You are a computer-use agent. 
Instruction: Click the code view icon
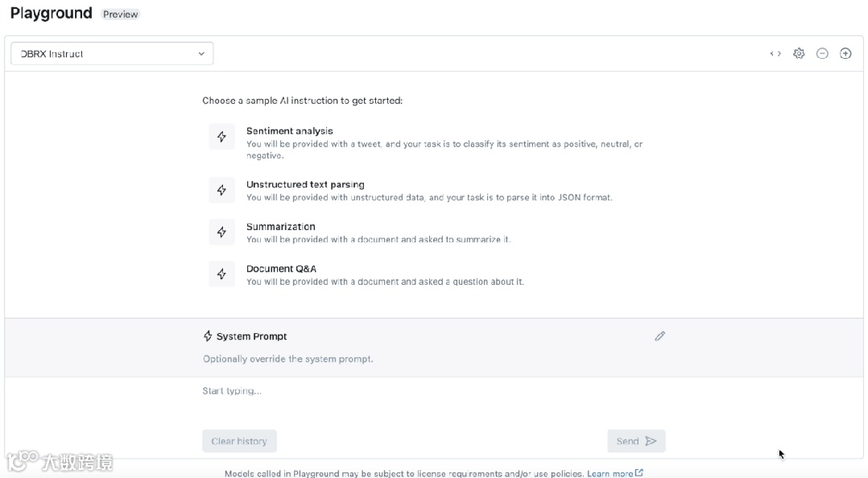click(x=775, y=54)
